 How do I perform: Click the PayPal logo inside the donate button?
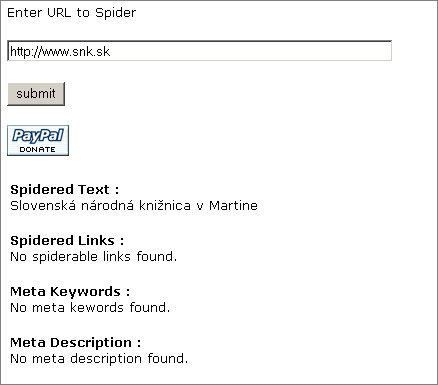[x=38, y=136]
